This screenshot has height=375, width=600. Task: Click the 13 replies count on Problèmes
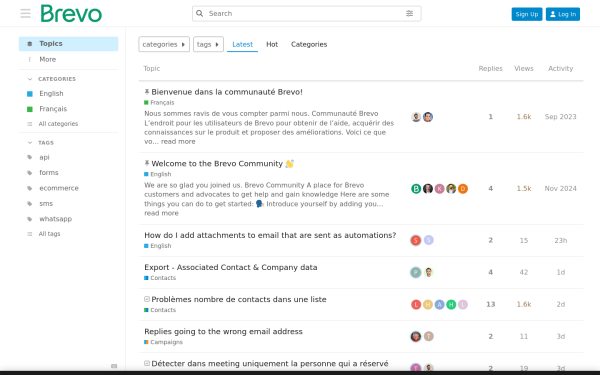pyautogui.click(x=490, y=305)
